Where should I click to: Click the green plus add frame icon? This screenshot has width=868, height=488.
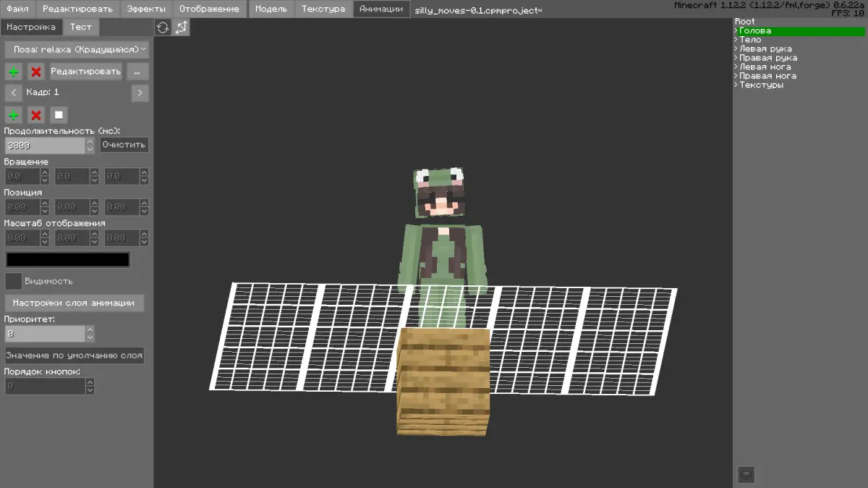tap(14, 115)
